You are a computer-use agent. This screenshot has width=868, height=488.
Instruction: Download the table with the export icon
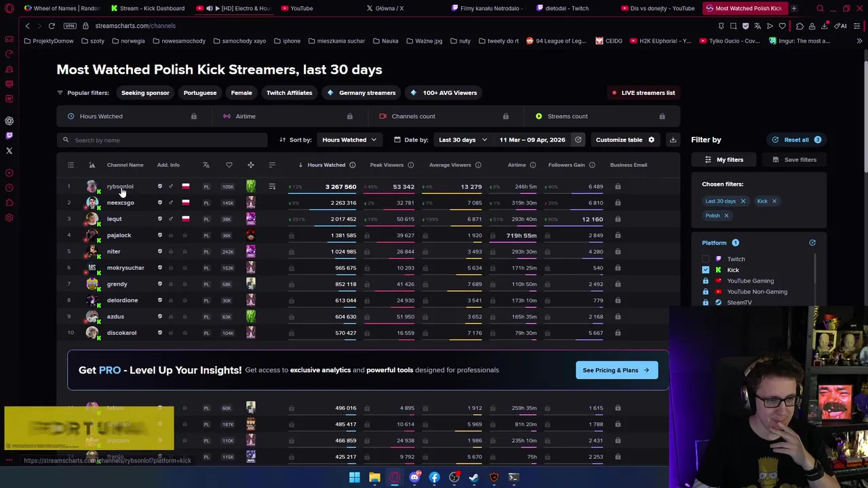[673, 140]
